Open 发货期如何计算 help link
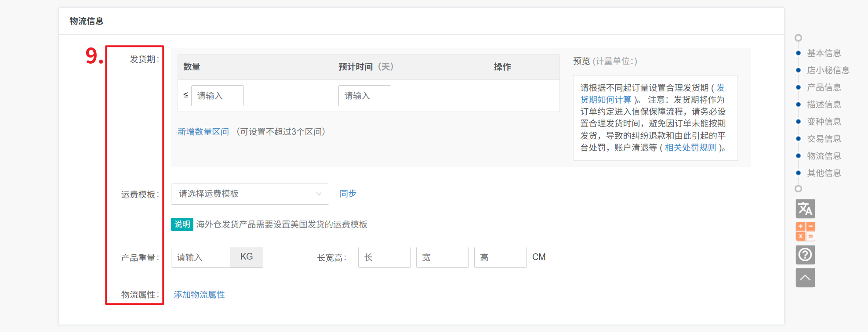Viewport: 868px width, 332px height. coord(606,100)
